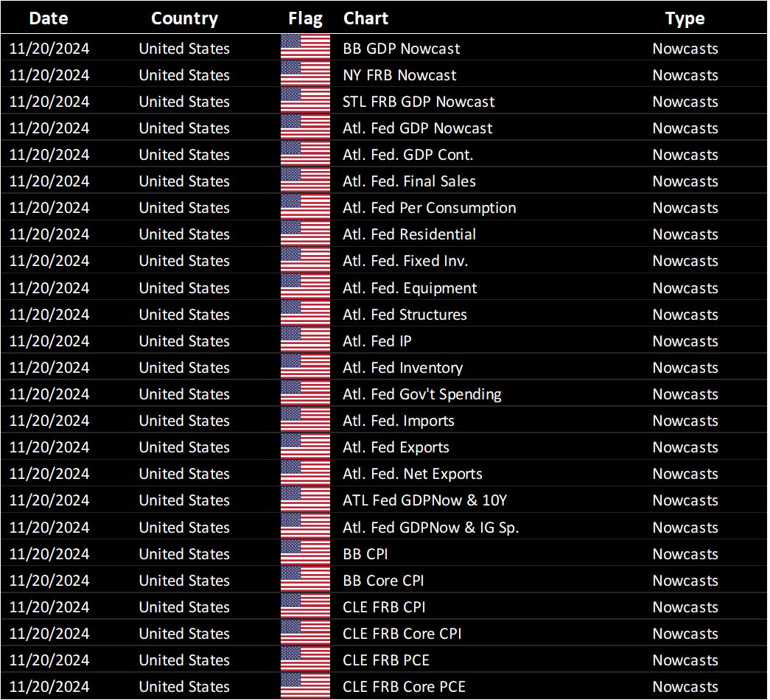This screenshot has width=770, height=700.
Task: Click the Country column header
Action: (x=184, y=18)
